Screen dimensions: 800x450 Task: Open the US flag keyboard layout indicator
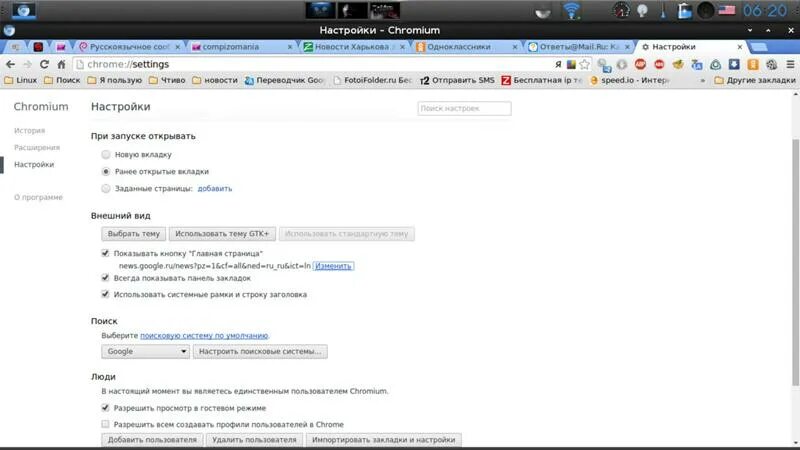click(x=727, y=10)
